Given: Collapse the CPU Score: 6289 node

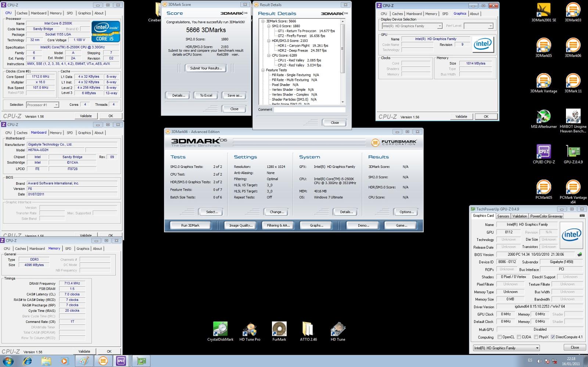Looking at the screenshot, I should 269,55.
